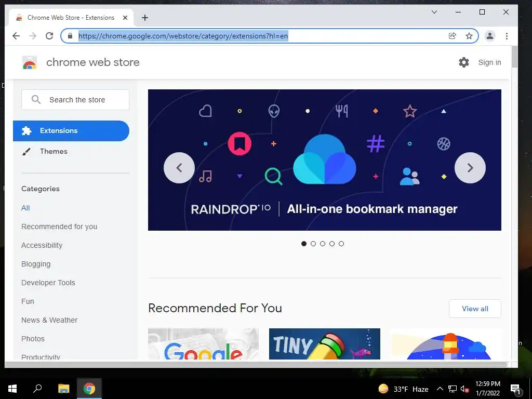Open the taskbar clock and date

487,389
